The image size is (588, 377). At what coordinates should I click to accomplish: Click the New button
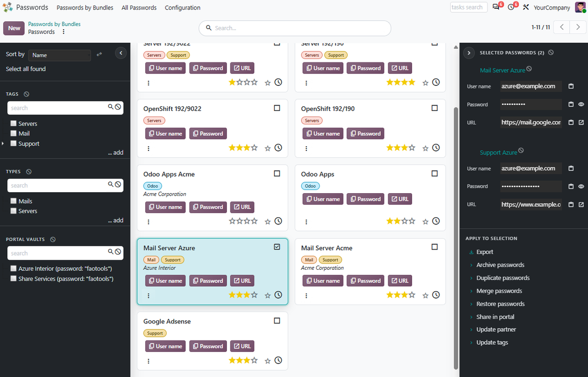point(14,28)
